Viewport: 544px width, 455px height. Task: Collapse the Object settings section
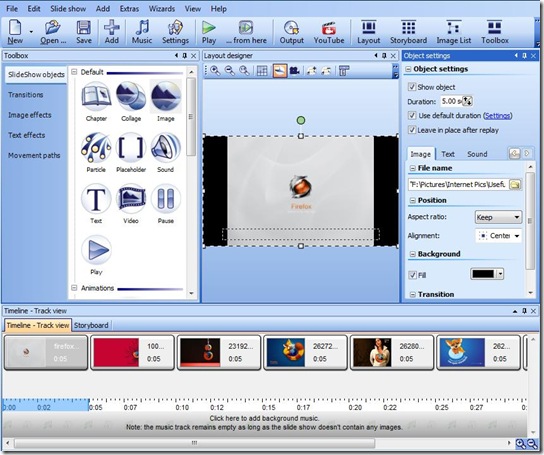408,69
